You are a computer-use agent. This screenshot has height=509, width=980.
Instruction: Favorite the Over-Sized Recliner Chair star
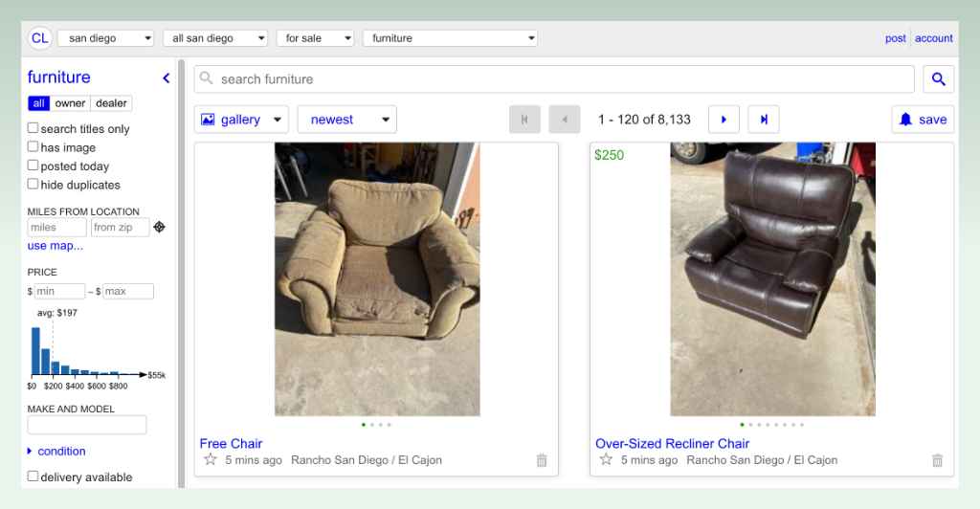[x=606, y=459]
